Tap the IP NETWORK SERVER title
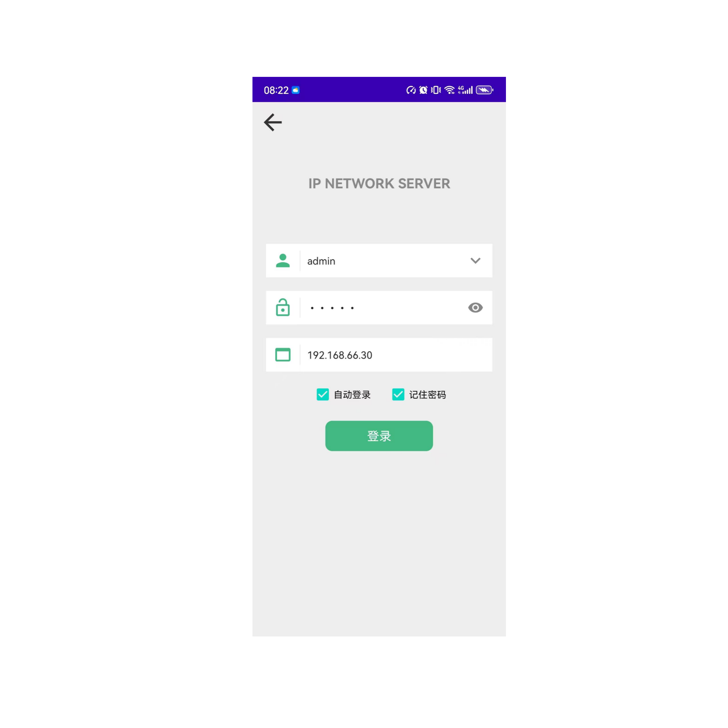 click(379, 183)
